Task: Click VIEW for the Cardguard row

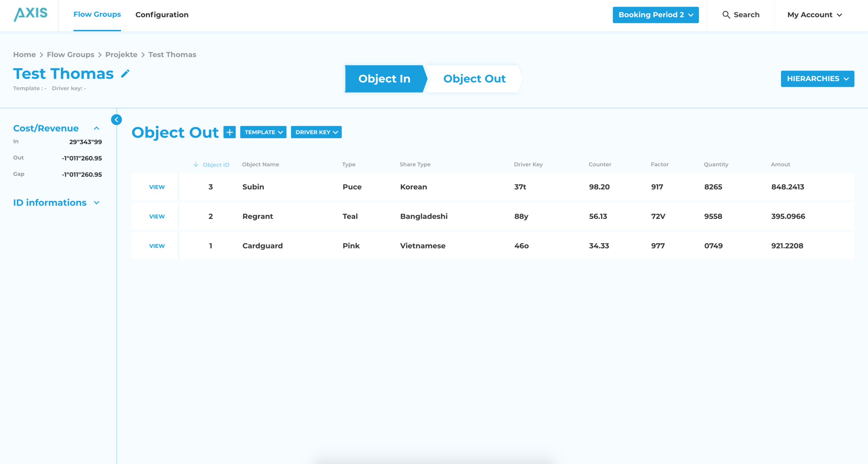Action: coord(157,246)
